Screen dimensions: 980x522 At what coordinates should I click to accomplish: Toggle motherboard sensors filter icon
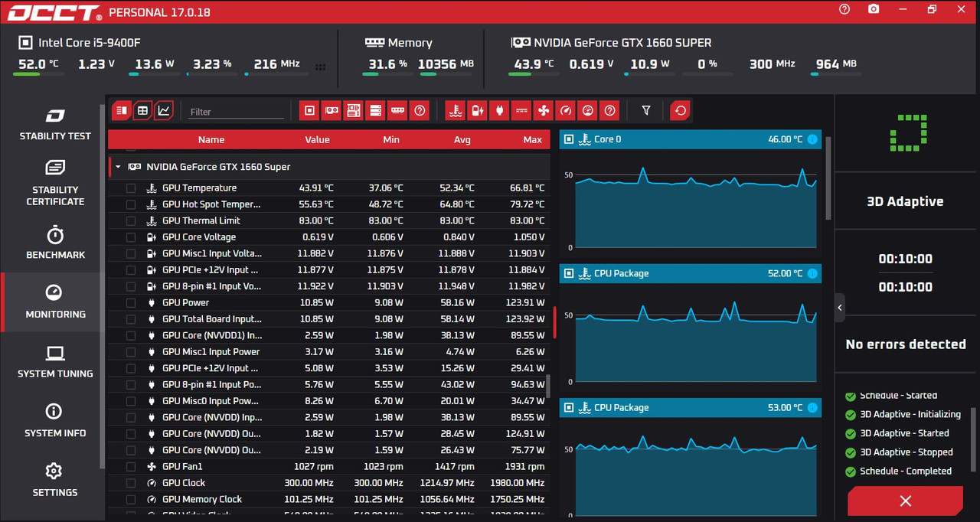[x=353, y=111]
